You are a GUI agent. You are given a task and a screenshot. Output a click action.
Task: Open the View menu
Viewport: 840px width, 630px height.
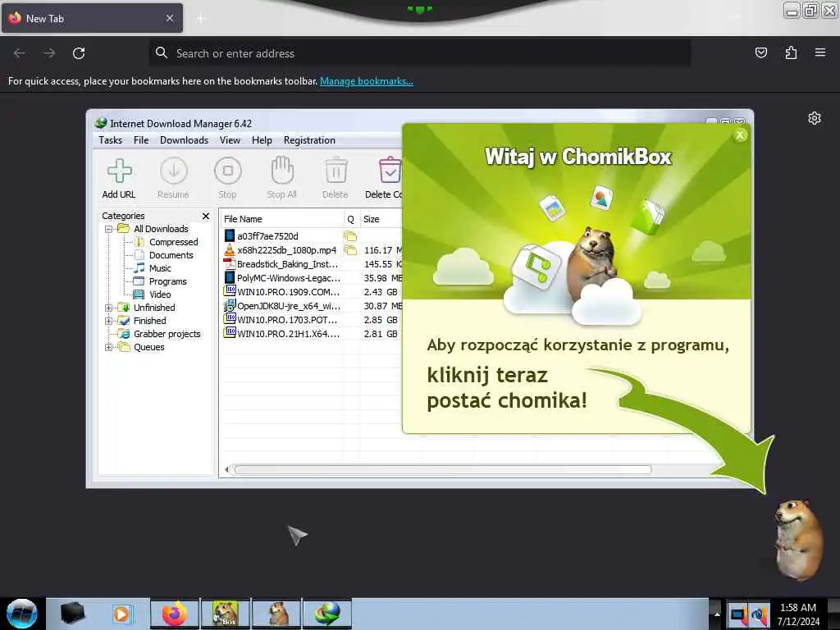pyautogui.click(x=230, y=139)
